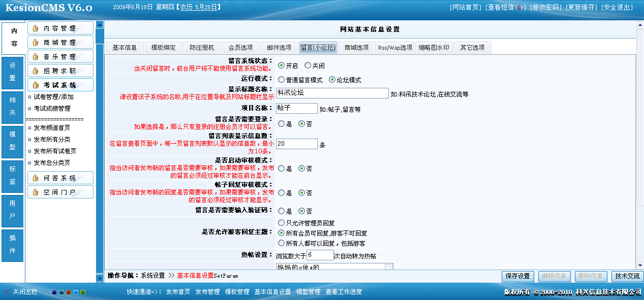The height and width of the screenshot is (300, 644).
Task: Open the 考试系统 module icon
Action: point(36,85)
